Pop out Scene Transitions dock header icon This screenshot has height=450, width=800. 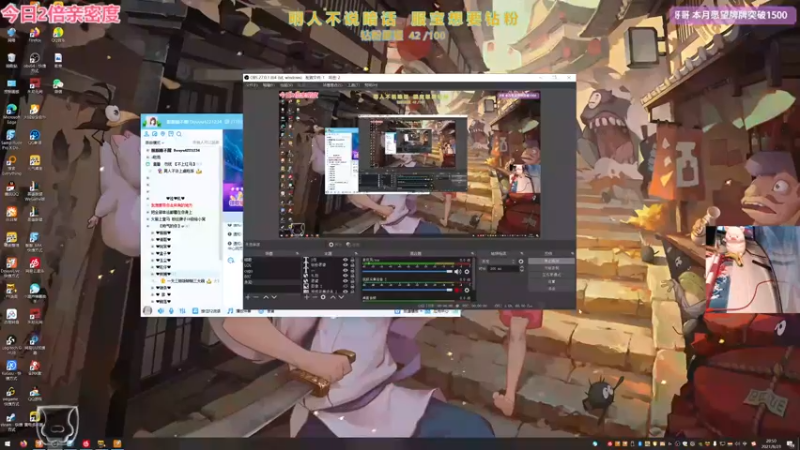[x=521, y=254]
